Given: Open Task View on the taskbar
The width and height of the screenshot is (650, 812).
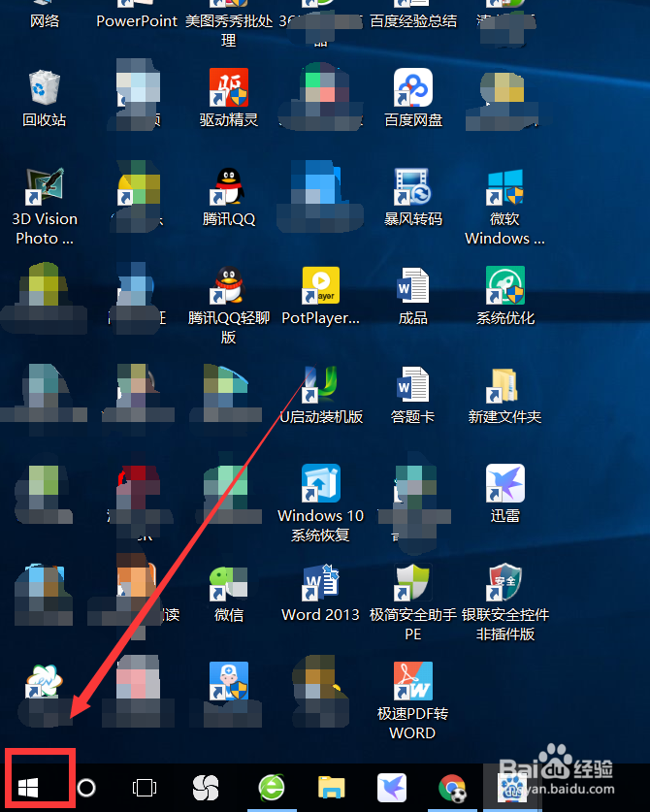Looking at the screenshot, I should [144, 788].
